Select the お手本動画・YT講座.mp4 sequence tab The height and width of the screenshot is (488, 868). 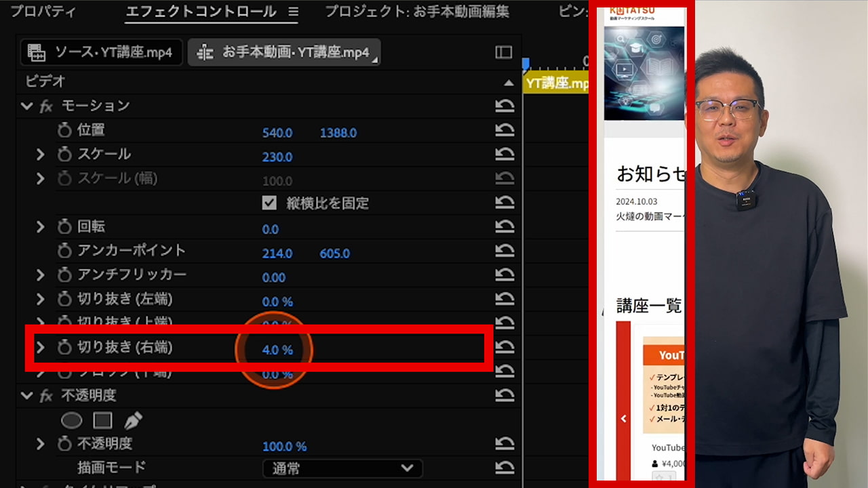tap(284, 52)
